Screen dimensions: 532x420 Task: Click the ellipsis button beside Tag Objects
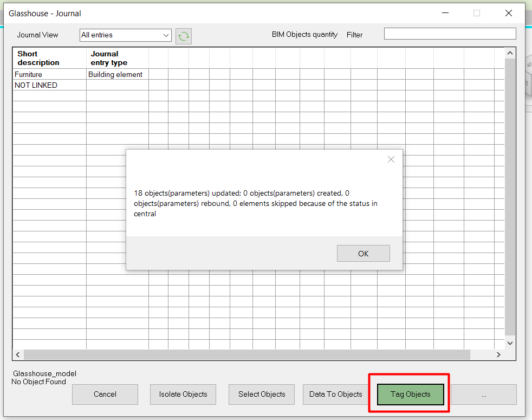tap(484, 394)
